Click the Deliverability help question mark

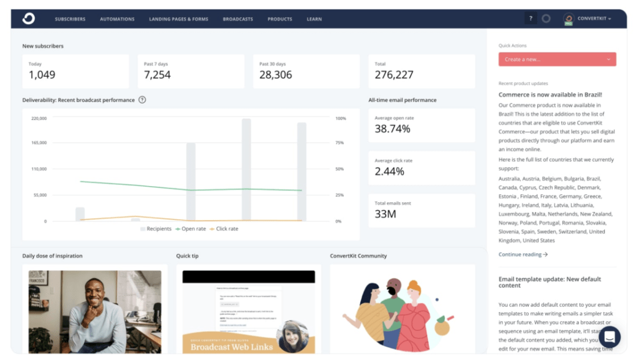pyautogui.click(x=142, y=100)
